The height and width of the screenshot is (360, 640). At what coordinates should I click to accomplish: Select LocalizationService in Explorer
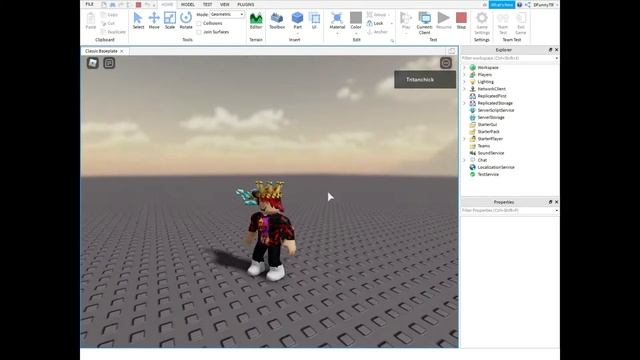(x=496, y=167)
